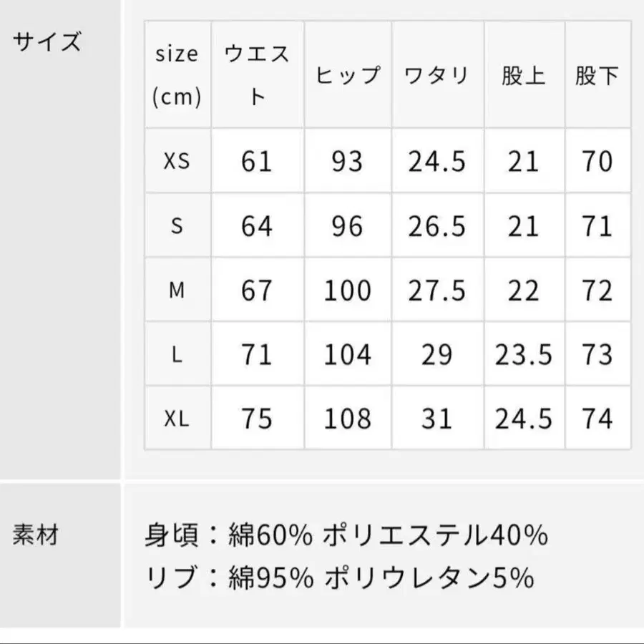
Task: Click the 素材 section label
Action: [x=35, y=535]
